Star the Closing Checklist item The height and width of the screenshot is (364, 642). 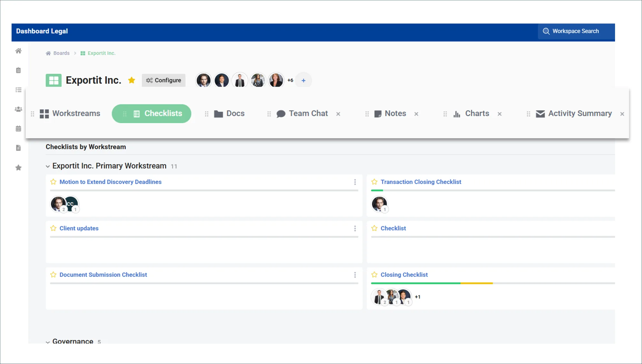374,275
